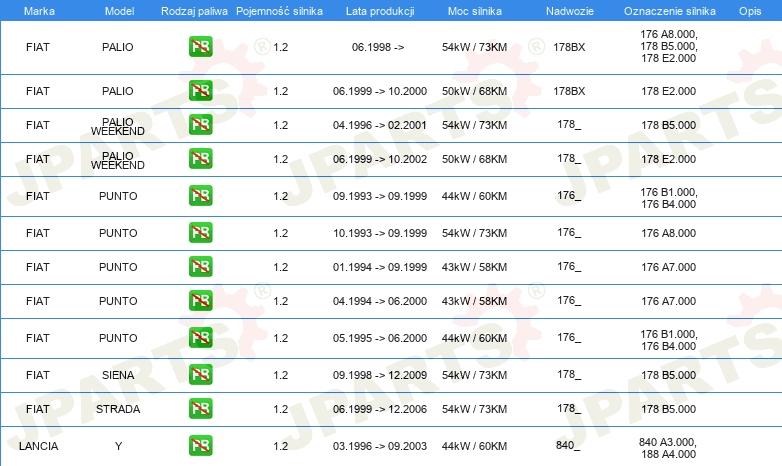This screenshot has width=782, height=466.
Task: Click 178BX body code in the 06.1998 row
Action: (569, 47)
